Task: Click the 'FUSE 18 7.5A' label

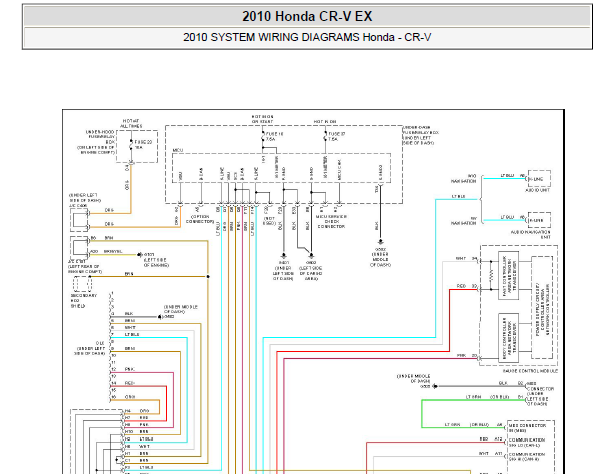Action: [274, 136]
